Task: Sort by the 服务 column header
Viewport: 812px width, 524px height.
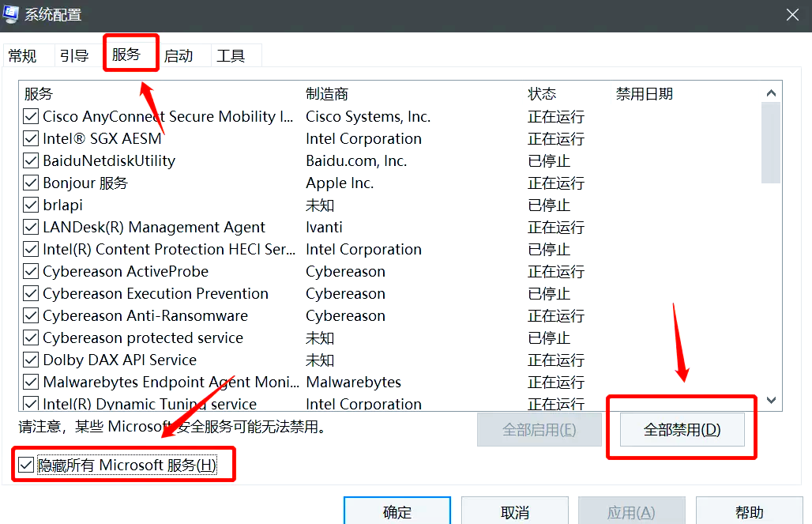Action: [39, 94]
